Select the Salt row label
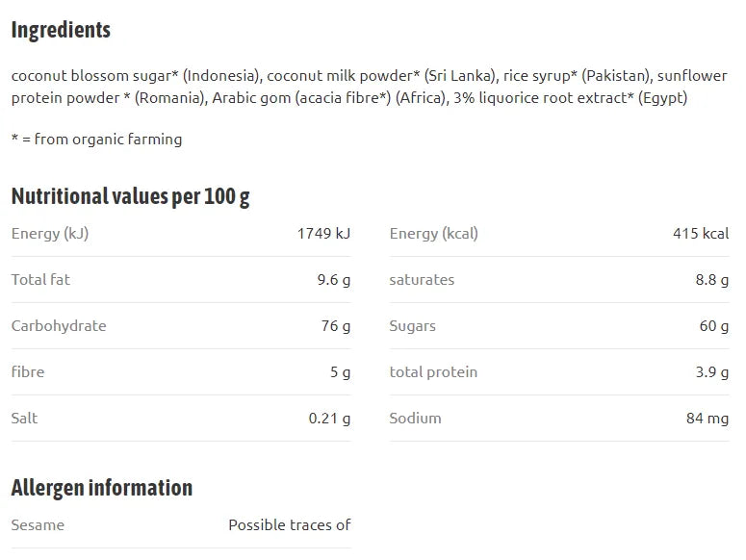This screenshot has width=746, height=560. (24, 419)
